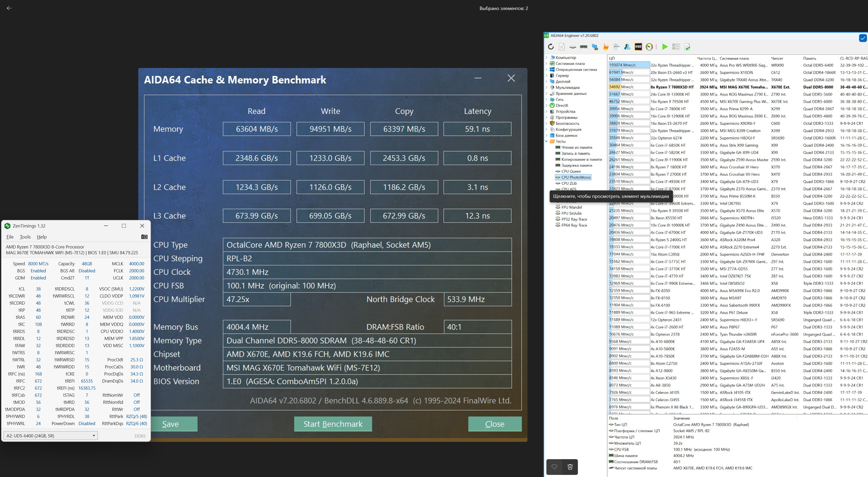Click the Refresh icon in AIDA64 toolbar

551,47
